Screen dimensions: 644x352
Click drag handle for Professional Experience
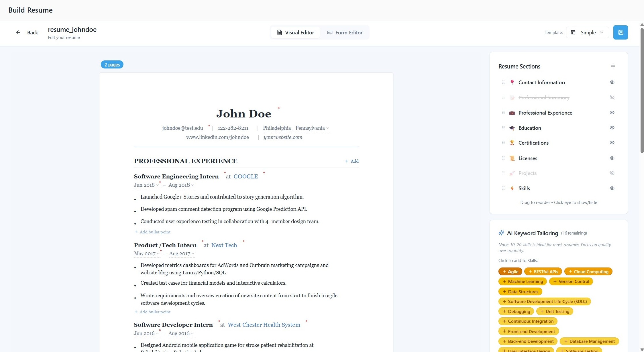click(503, 113)
